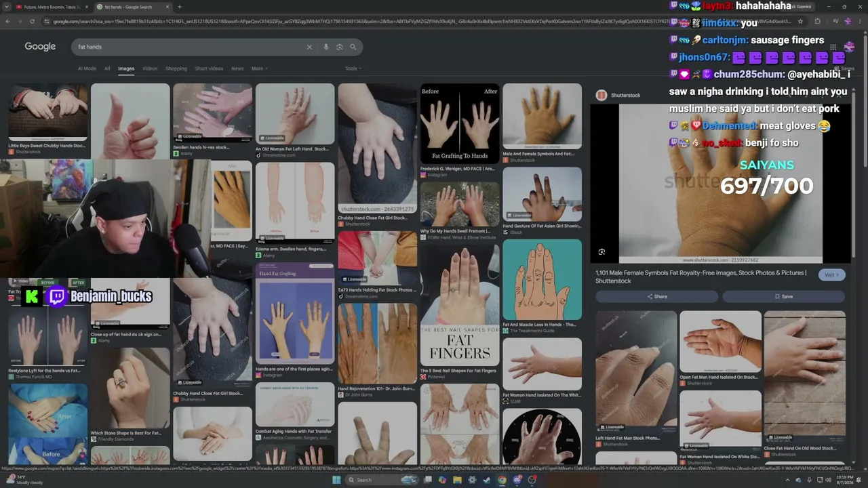The height and width of the screenshot is (488, 868).
Task: View site information icon in address bar
Action: click(47, 21)
